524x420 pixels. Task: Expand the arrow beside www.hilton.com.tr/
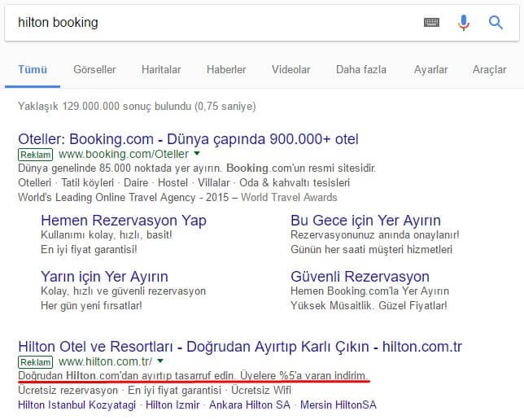[x=160, y=361]
